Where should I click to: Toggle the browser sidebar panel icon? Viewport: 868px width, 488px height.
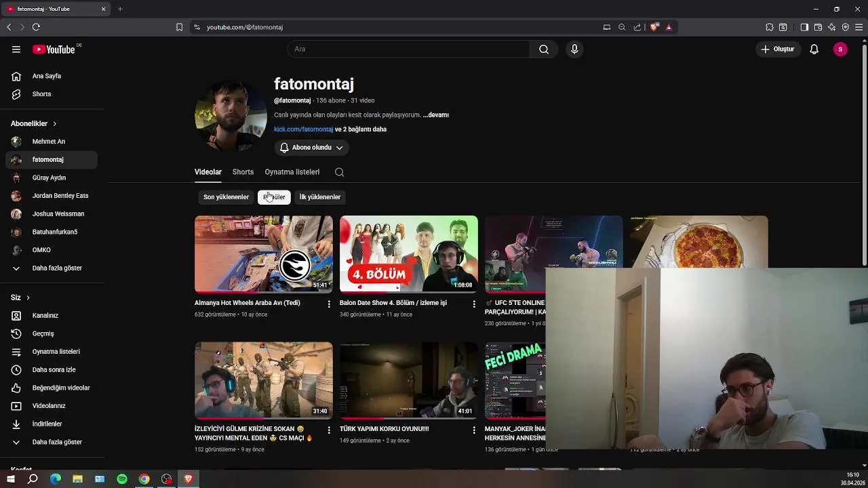(804, 27)
